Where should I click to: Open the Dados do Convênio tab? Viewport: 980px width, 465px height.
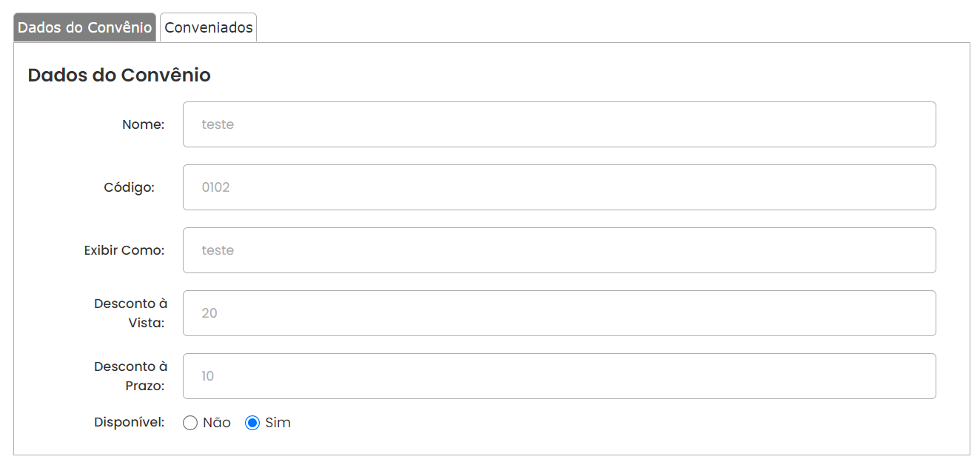pyautogui.click(x=85, y=27)
